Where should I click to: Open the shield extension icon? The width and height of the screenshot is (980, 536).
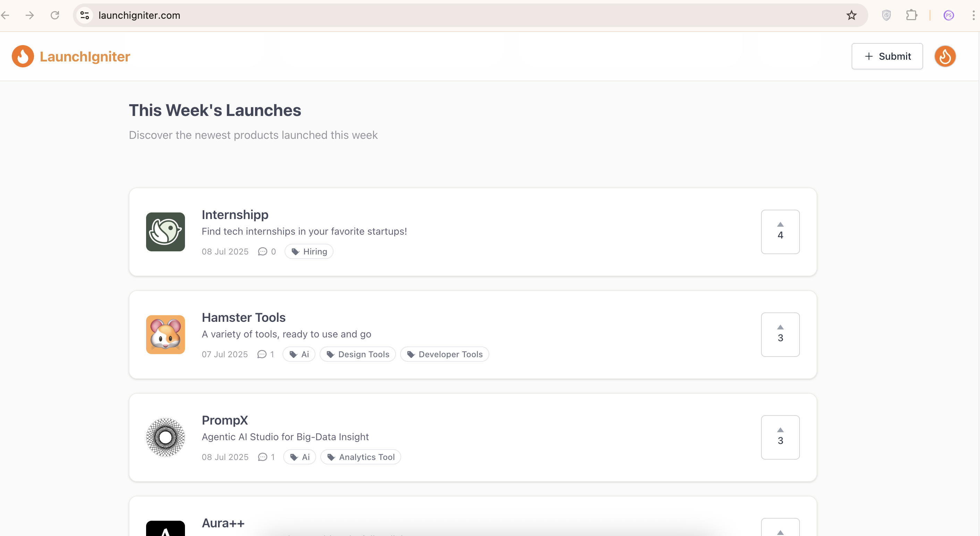click(x=886, y=15)
